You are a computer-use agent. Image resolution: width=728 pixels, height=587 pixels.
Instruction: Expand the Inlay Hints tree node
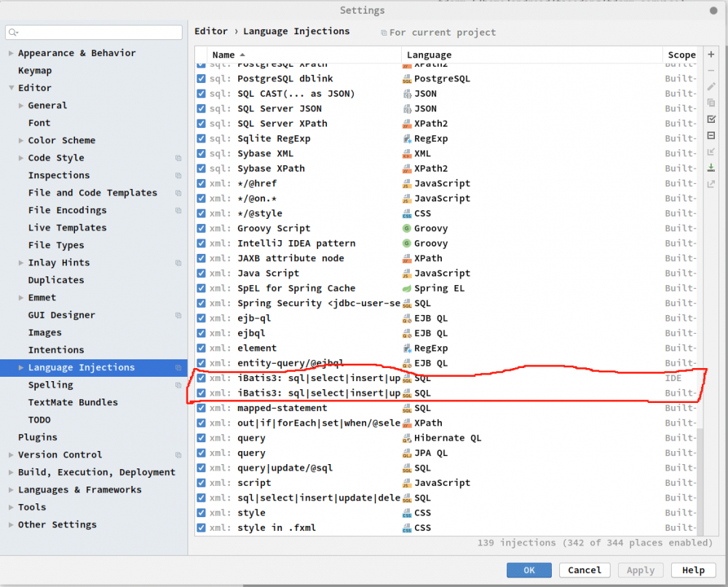[20, 263]
